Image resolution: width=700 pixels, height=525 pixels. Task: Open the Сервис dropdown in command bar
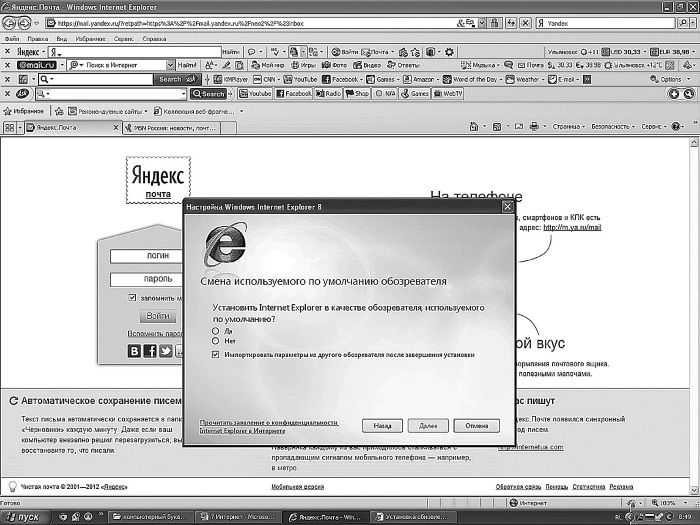click(655, 127)
